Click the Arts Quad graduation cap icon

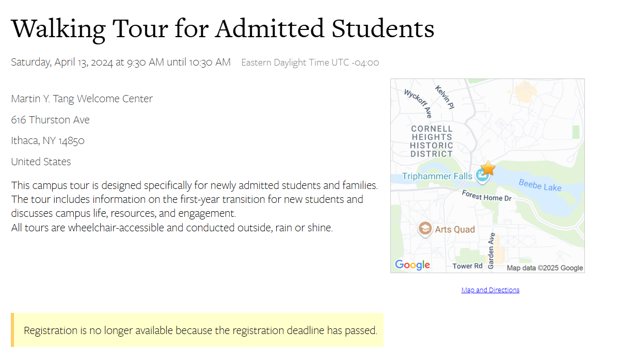tap(425, 229)
